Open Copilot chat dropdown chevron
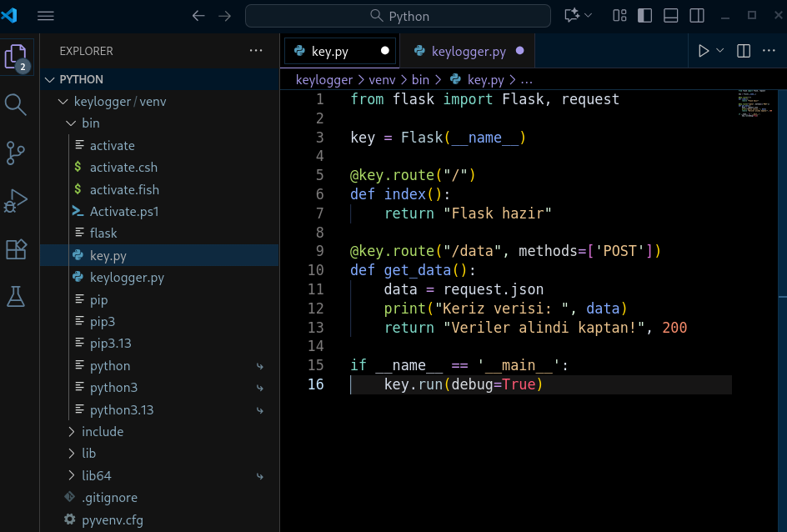This screenshot has height=532, width=787. pyautogui.click(x=589, y=16)
